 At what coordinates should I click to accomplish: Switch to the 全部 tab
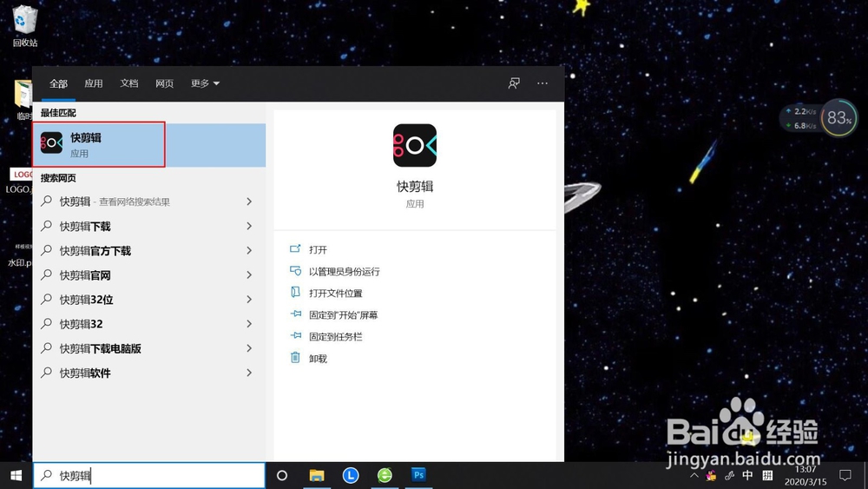pos(58,83)
